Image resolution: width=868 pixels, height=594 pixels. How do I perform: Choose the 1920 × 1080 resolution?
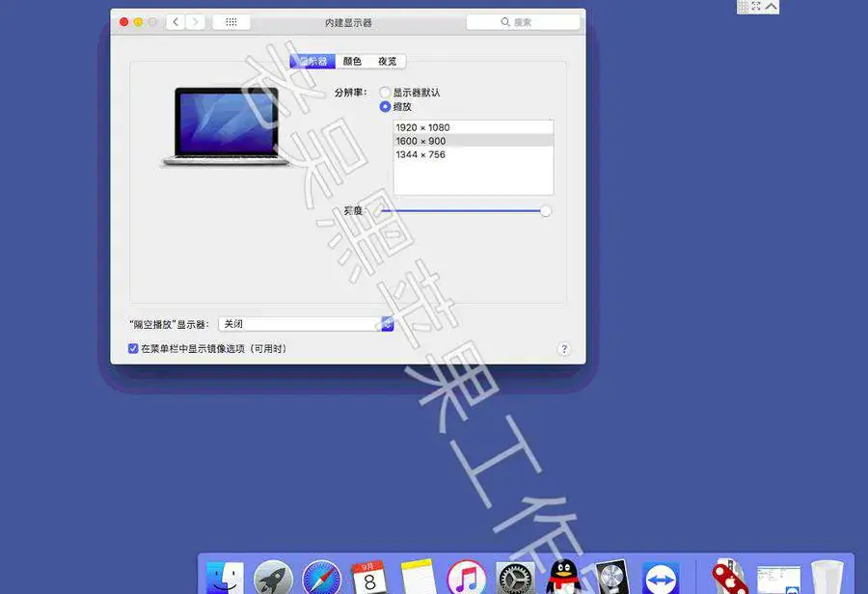tap(474, 127)
